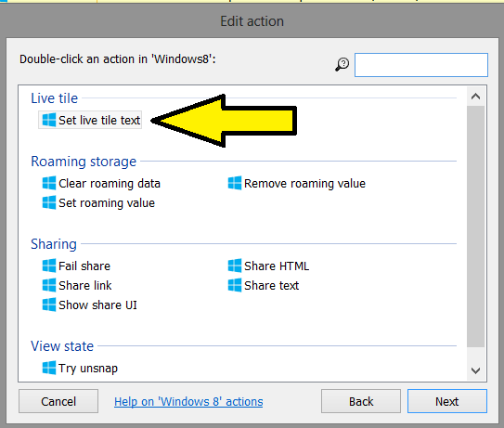This screenshot has height=428, width=504.
Task: Go Back to previous step
Action: click(361, 401)
